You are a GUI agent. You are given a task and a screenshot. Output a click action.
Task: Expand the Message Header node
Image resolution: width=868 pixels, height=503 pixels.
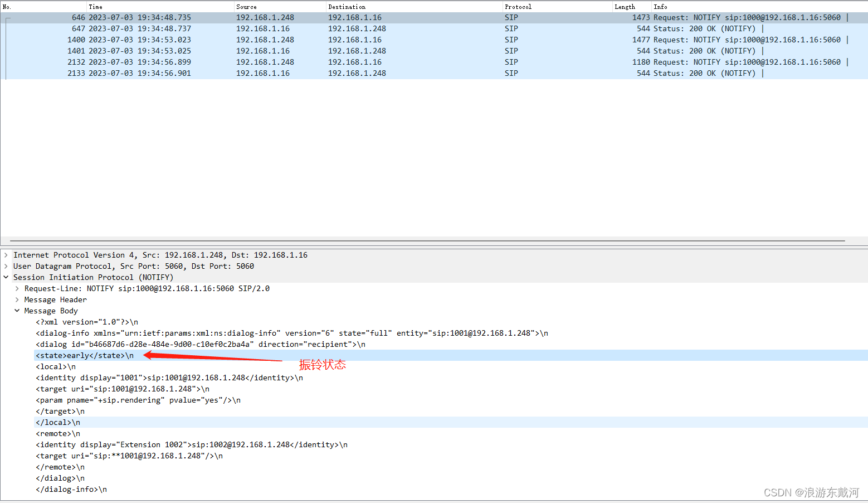[x=17, y=299]
